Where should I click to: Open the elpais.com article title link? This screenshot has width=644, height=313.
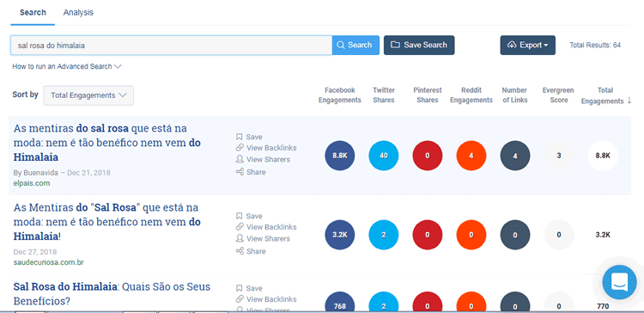coord(107,143)
